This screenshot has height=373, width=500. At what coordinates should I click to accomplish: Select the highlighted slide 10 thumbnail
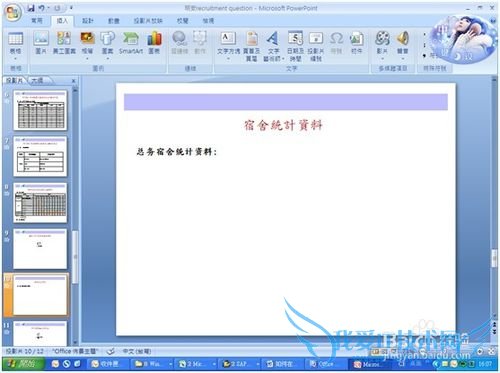(x=40, y=295)
